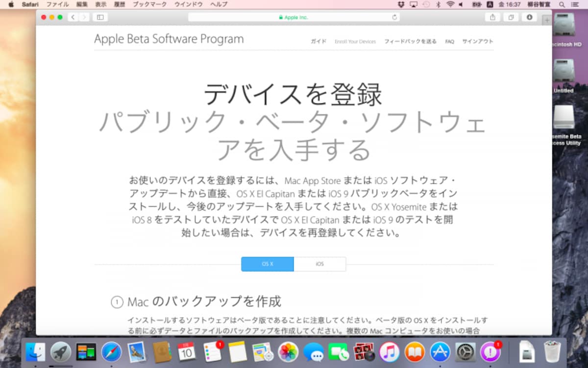The width and height of the screenshot is (588, 368).
Task: Open the フィードバックを送る link
Action: tap(410, 42)
